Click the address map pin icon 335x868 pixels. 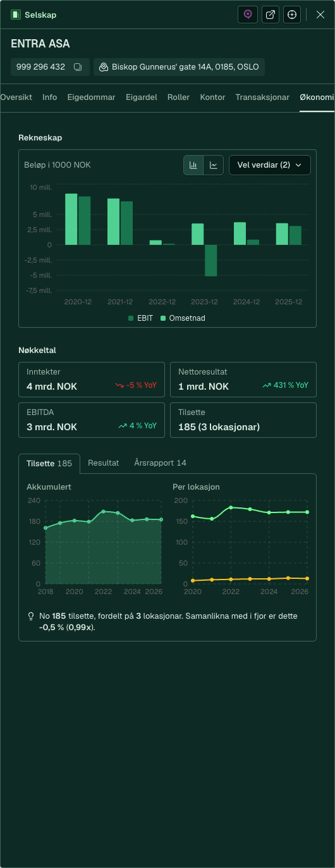point(104,67)
